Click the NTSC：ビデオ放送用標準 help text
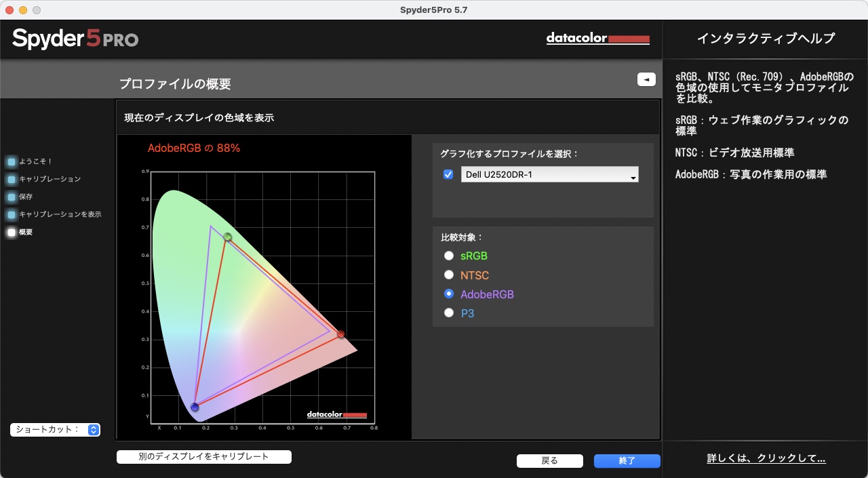The width and height of the screenshot is (868, 478). coord(735,153)
